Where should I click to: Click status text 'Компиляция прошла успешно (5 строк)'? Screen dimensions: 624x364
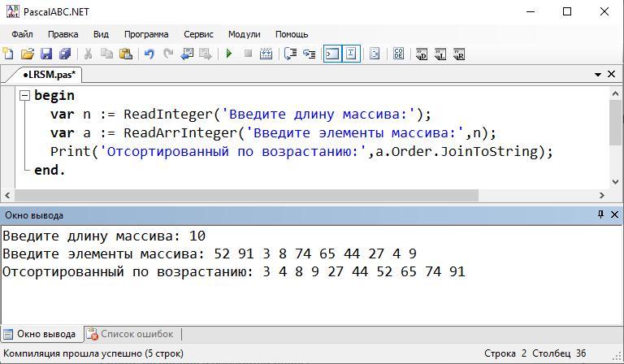coord(93,353)
